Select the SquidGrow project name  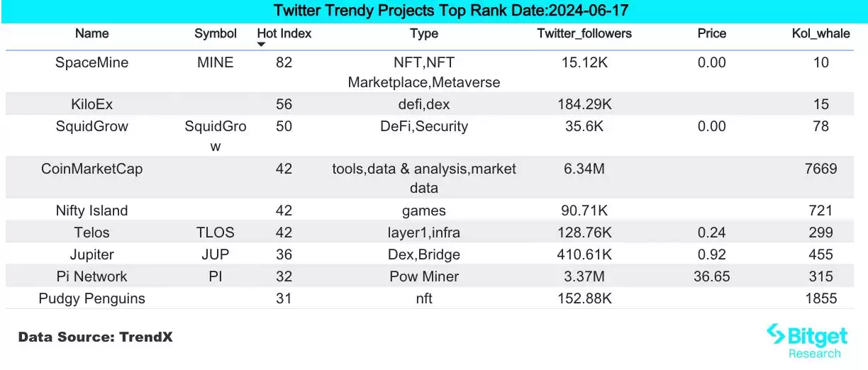[91, 127]
